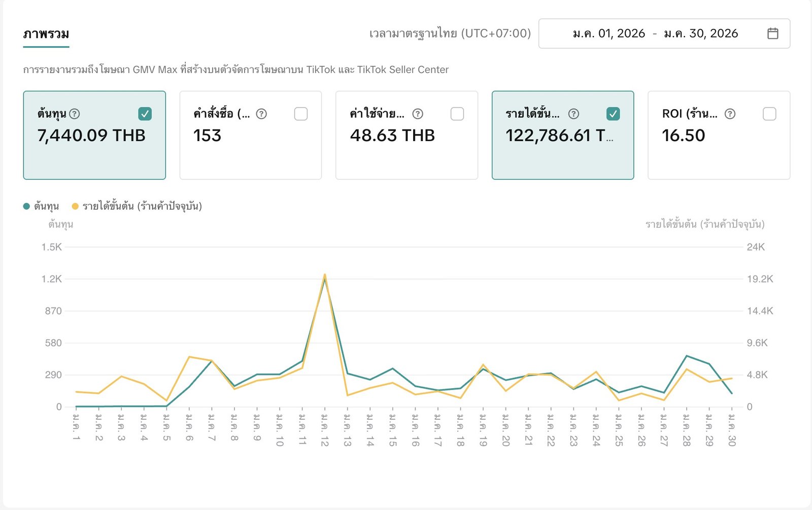812x510 pixels.
Task: Tick the ROI metric checkbox
Action: [x=769, y=114]
